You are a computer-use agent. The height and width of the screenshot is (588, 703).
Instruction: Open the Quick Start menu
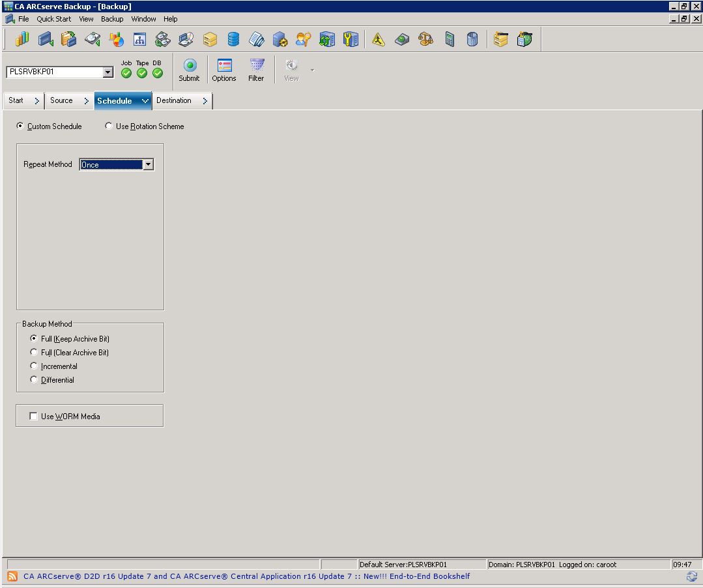(53, 19)
